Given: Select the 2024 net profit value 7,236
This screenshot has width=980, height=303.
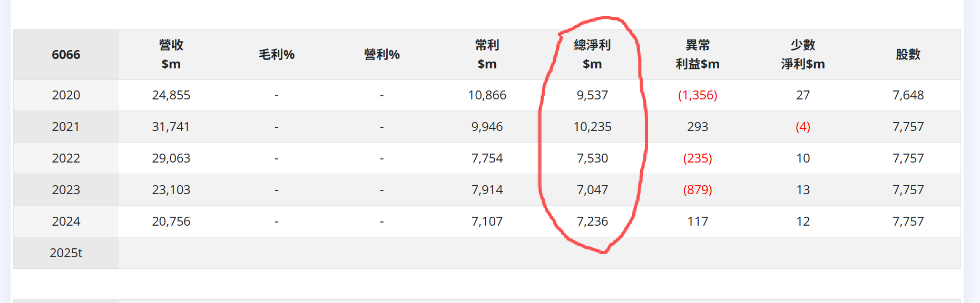Looking at the screenshot, I should click(x=592, y=221).
